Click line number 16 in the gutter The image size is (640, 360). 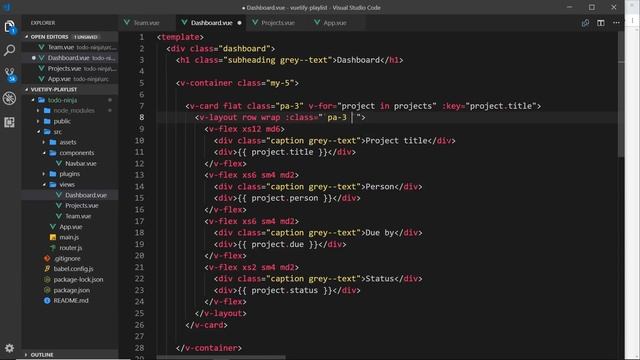click(139, 210)
